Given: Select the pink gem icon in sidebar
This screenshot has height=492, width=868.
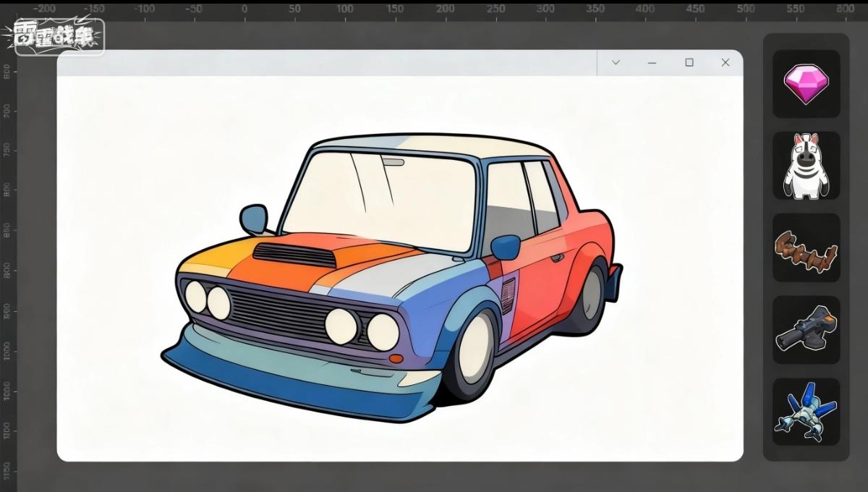Looking at the screenshot, I should (806, 83).
